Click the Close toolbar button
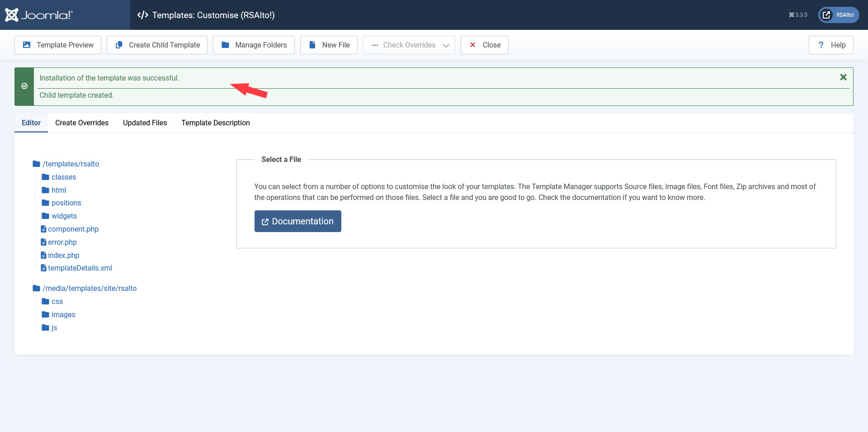This screenshot has width=868, height=432. click(485, 45)
